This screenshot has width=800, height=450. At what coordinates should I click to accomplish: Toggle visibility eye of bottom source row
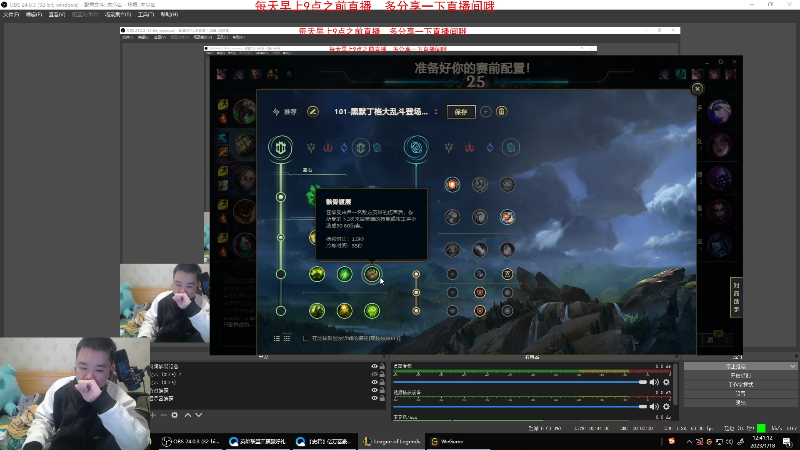374,398
